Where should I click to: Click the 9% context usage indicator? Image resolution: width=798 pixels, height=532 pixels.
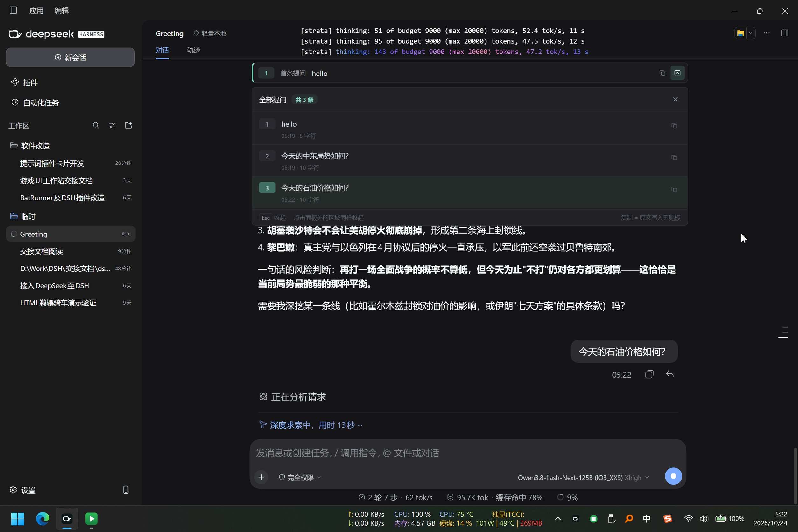(x=567, y=497)
